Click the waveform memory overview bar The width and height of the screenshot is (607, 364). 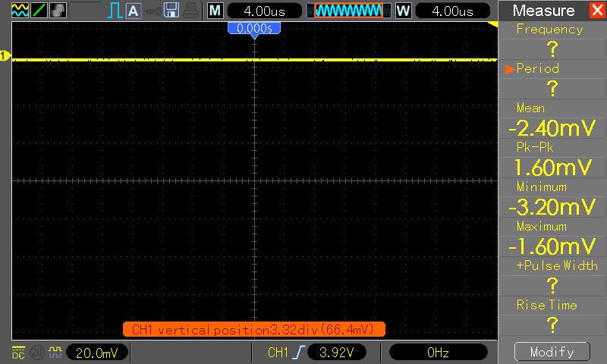click(349, 11)
